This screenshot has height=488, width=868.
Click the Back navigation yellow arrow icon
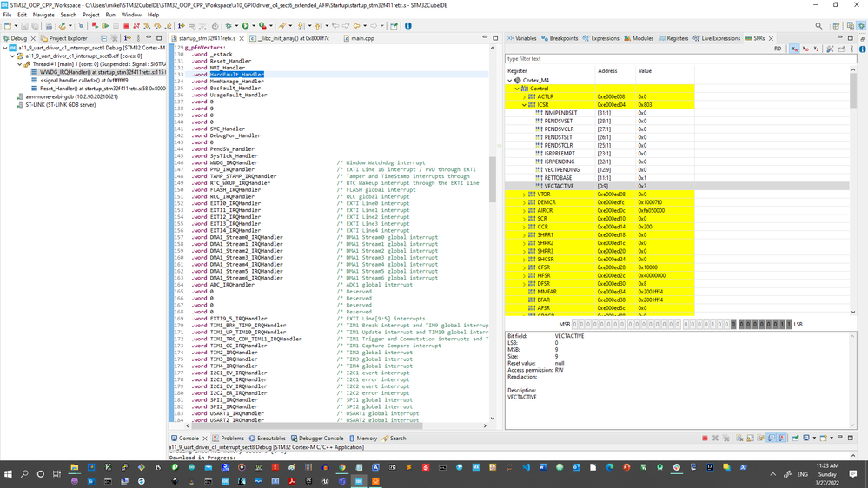(356, 25)
